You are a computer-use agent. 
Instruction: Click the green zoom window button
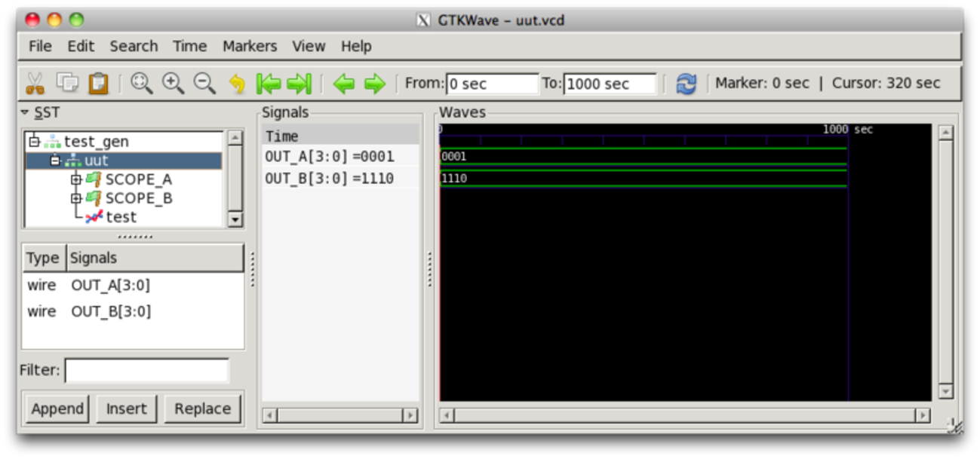point(76,20)
